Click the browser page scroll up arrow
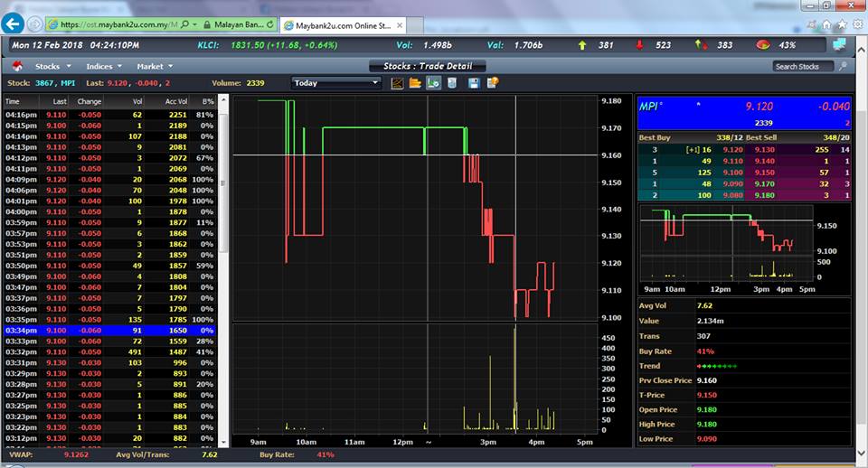Image resolution: width=868 pixels, height=468 pixels. pyautogui.click(x=862, y=50)
